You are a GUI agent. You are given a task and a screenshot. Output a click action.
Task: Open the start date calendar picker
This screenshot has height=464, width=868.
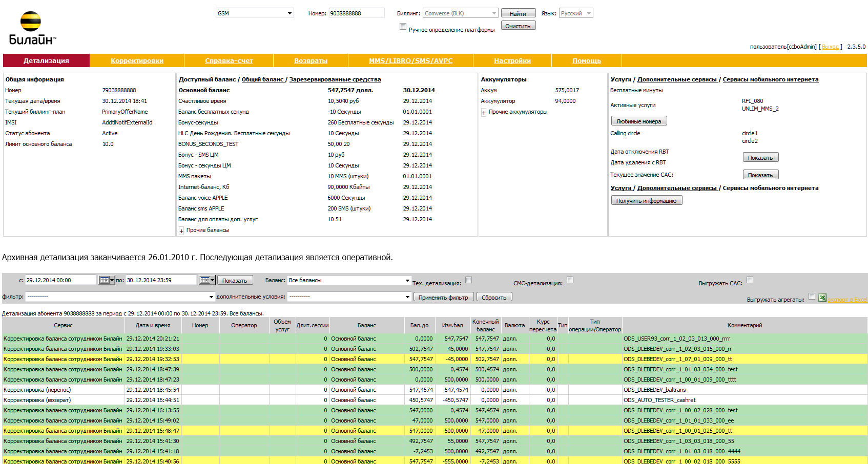pyautogui.click(x=107, y=280)
